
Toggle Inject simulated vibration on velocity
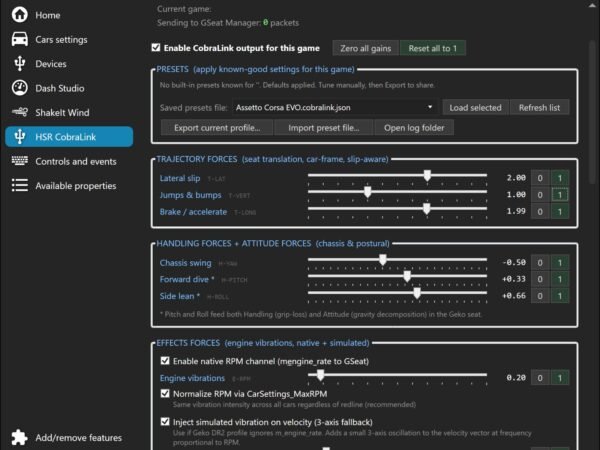click(165, 422)
